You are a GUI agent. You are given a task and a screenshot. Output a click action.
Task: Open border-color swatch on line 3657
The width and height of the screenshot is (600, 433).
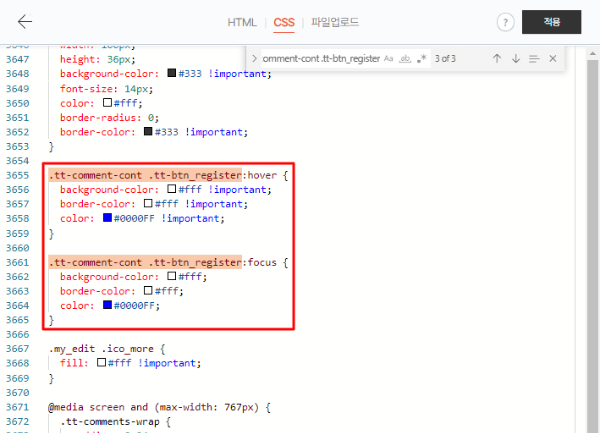point(148,203)
